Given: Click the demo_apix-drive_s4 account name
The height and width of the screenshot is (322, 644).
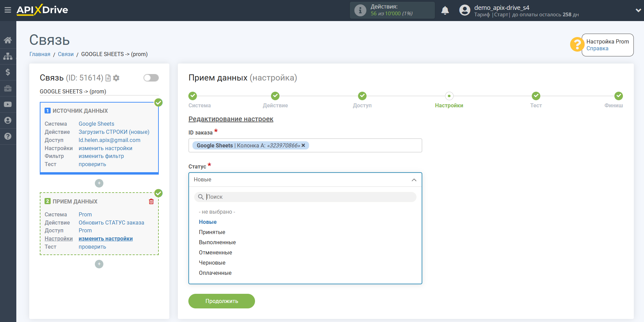Looking at the screenshot, I should 502,7.
